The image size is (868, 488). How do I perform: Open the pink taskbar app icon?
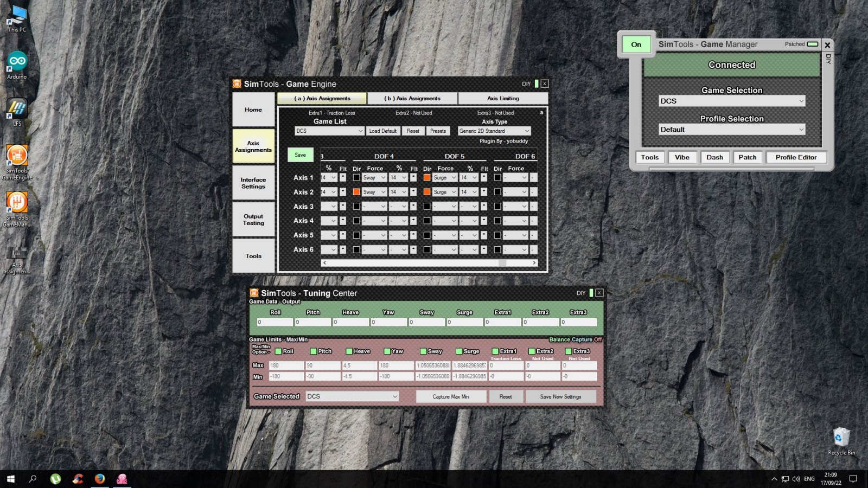[x=122, y=479]
